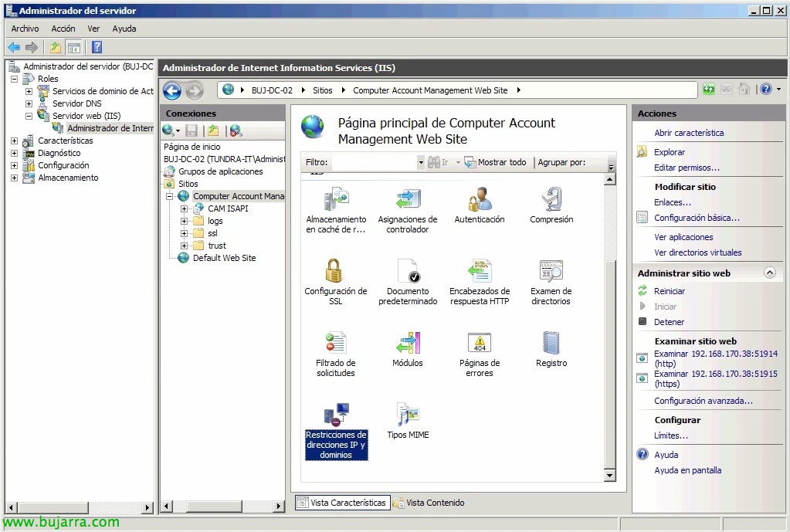
Task: Select Restricciones de direcciones IP y dominios
Action: click(336, 432)
